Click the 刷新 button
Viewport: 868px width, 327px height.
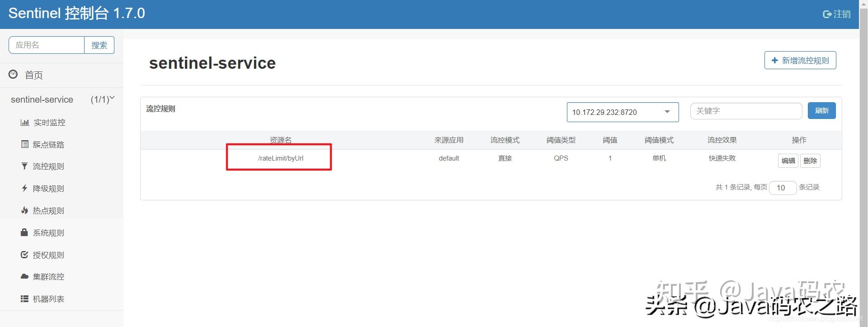[x=821, y=110]
